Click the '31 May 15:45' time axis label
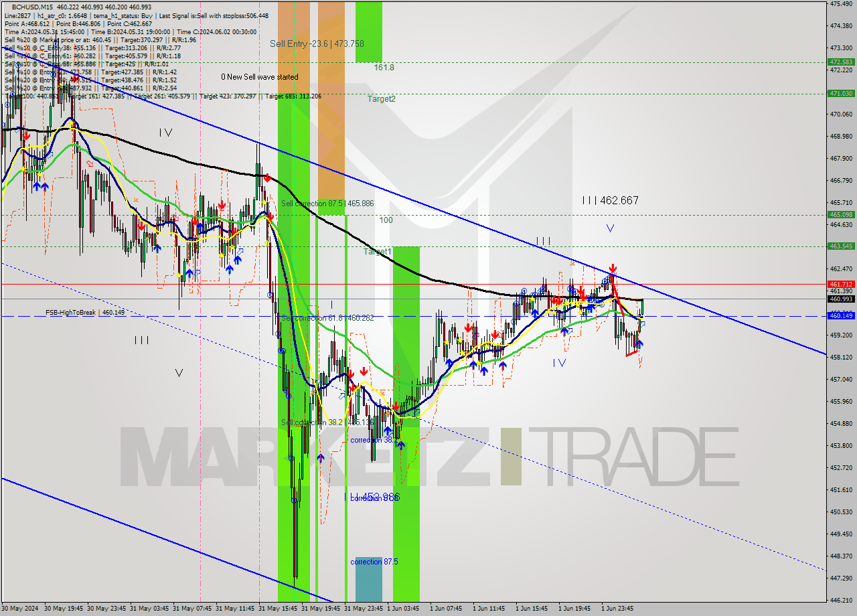Viewport: 857px width, 616px height. pyautogui.click(x=277, y=609)
